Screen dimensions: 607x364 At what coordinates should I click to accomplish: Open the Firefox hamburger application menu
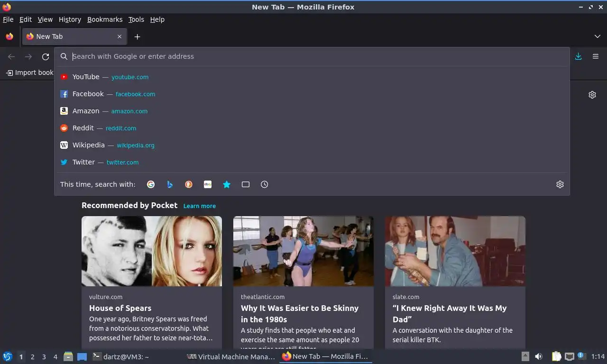[x=596, y=56]
